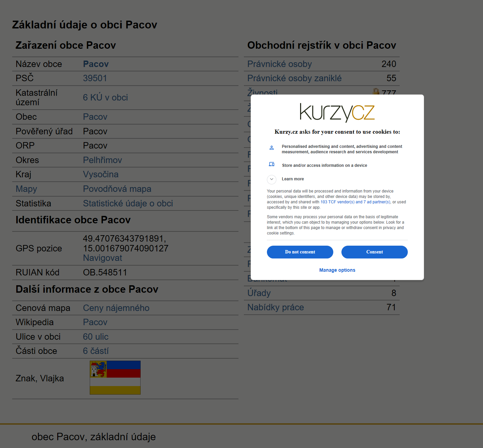This screenshot has height=448, width=483.
Task: Expand the Learn more chevron
Action: point(272,179)
